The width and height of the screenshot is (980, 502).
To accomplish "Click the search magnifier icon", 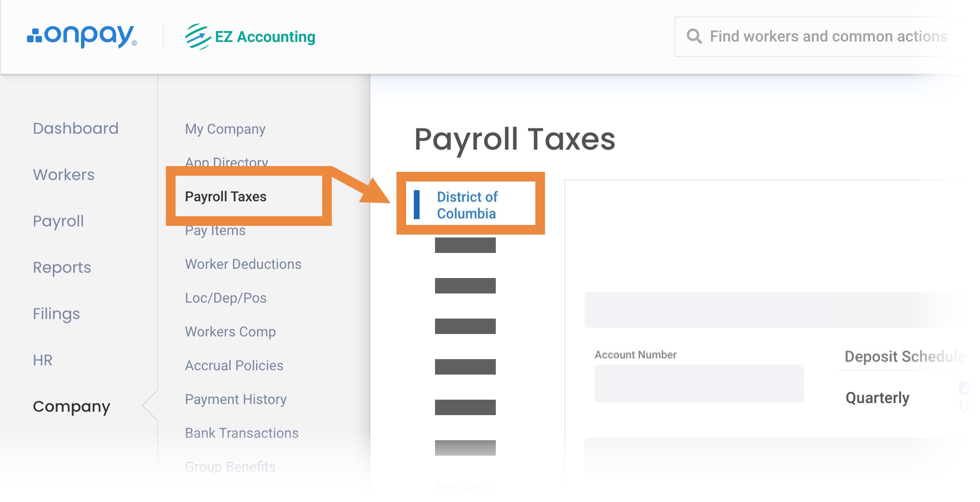I will [x=694, y=36].
